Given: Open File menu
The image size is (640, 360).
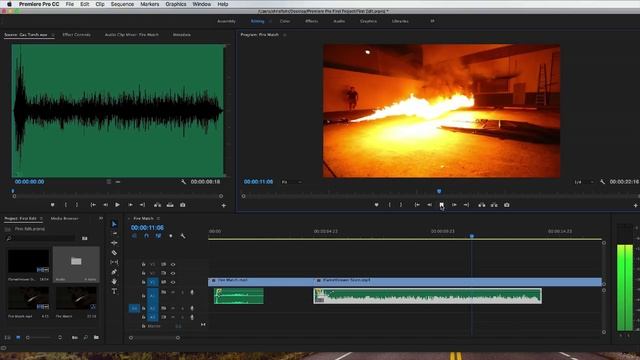Looking at the screenshot, I should pyautogui.click(x=70, y=4).
